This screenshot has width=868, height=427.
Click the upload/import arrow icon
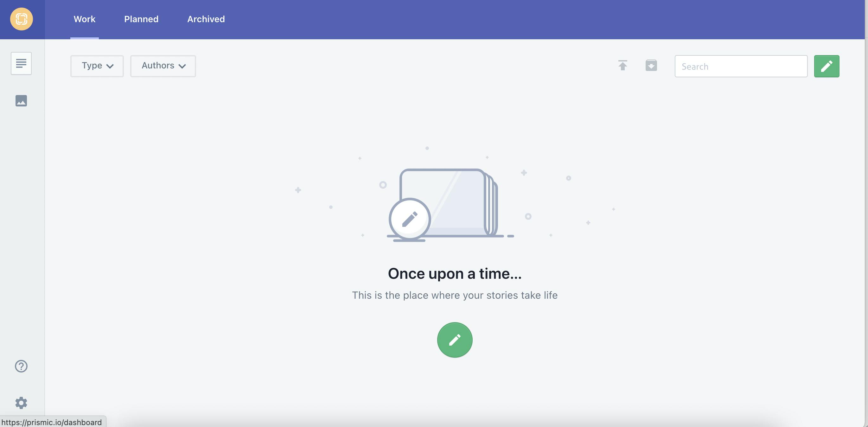click(623, 65)
